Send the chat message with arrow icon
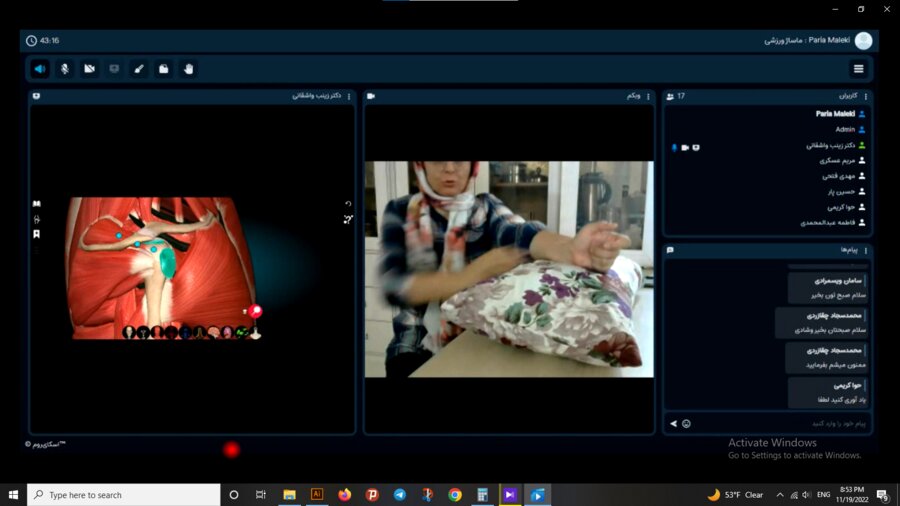 pos(673,424)
